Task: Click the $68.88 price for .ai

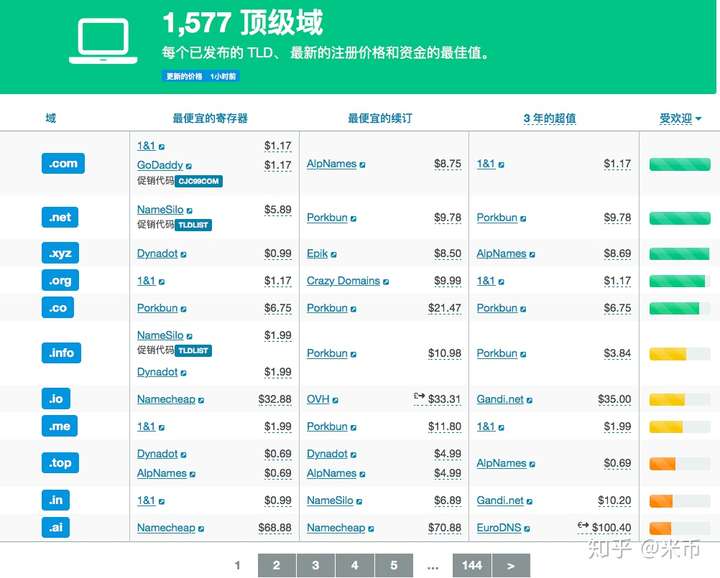Action: tap(275, 528)
